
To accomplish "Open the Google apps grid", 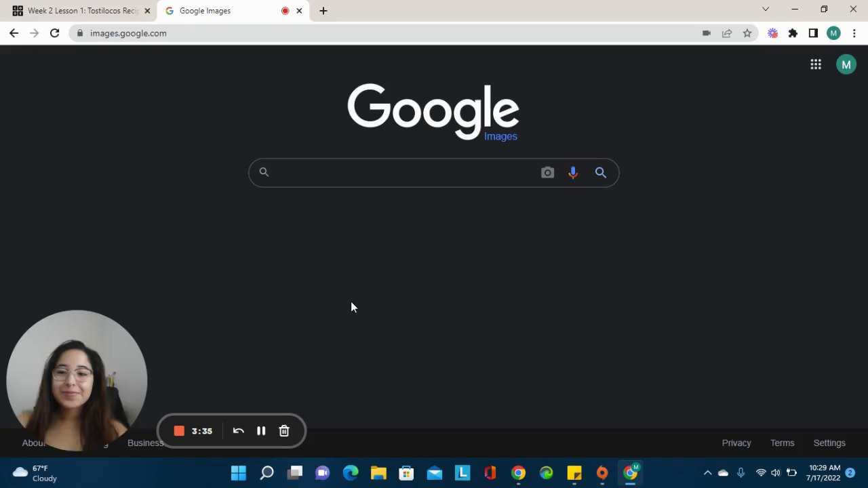I will point(816,64).
